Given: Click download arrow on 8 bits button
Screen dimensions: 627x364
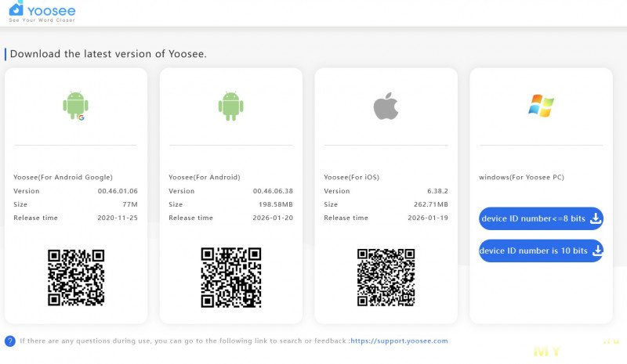Looking at the screenshot, I should [x=596, y=219].
